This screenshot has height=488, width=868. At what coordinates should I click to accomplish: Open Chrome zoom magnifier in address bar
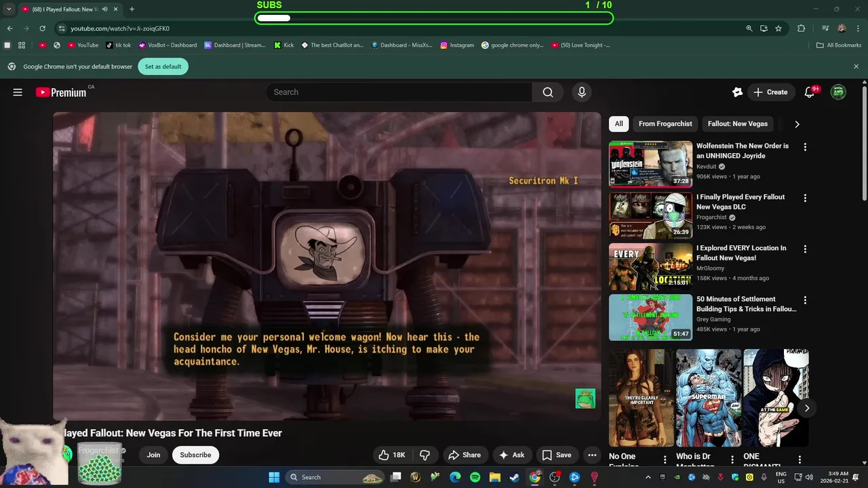749,28
